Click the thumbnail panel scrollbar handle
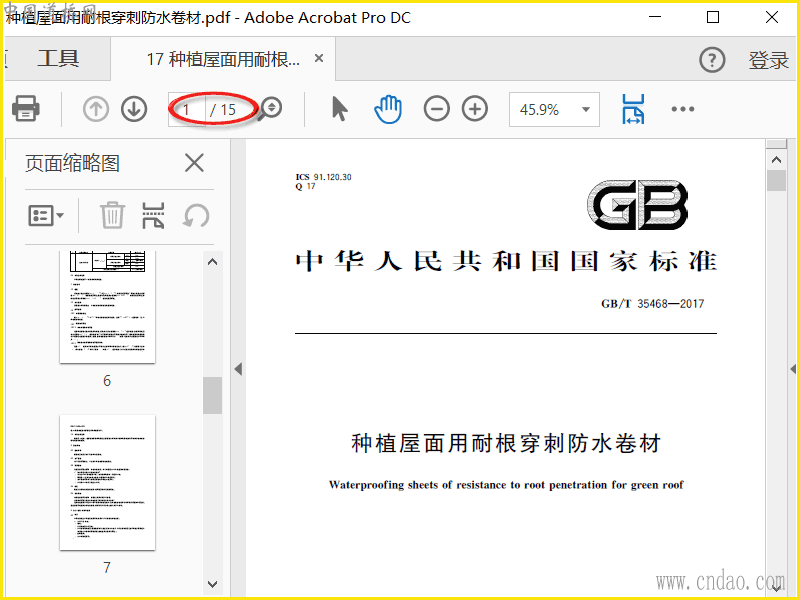The height and width of the screenshot is (600, 800). click(x=212, y=395)
